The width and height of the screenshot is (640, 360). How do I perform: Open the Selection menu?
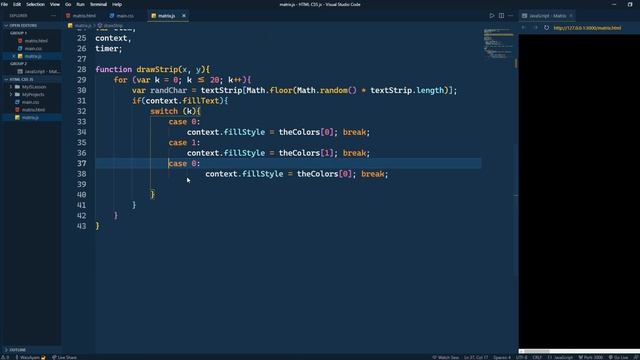click(36, 4)
